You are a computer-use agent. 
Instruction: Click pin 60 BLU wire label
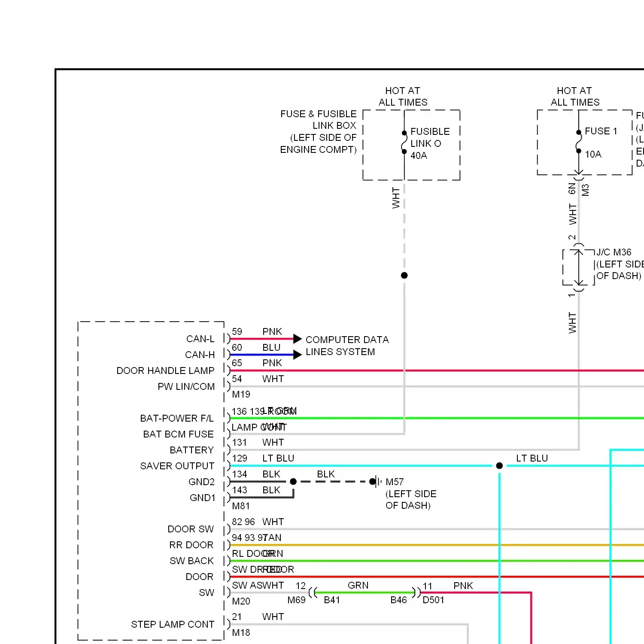256,347
